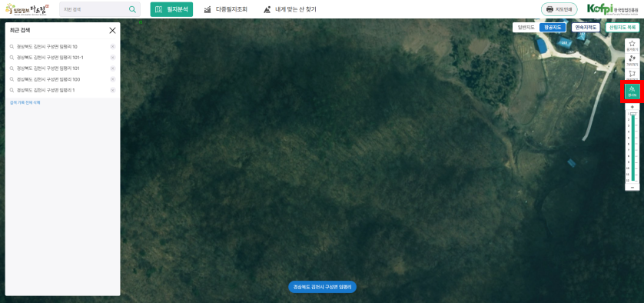This screenshot has height=303, width=644.
Task: Open the 산림지도 목록 list
Action: pos(622,28)
